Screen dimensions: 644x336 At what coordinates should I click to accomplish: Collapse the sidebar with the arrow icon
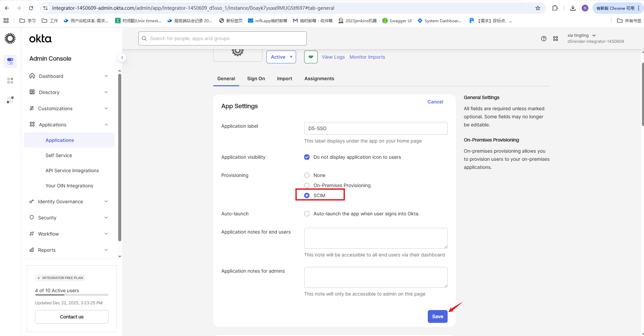click(122, 58)
